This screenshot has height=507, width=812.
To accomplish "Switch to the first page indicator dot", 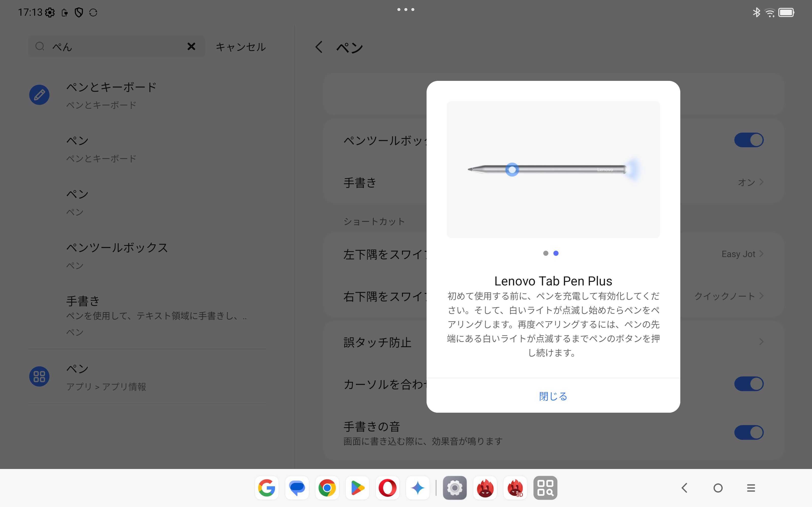I will coord(546,253).
